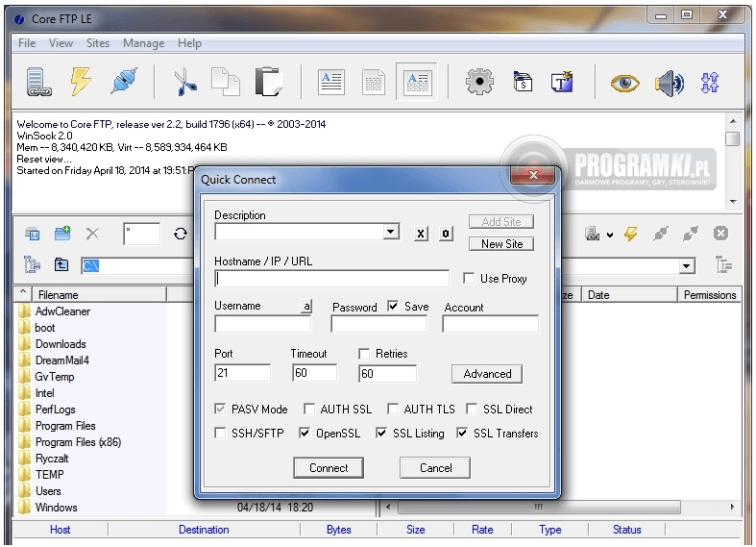Go up one directory in local panel

click(x=61, y=264)
